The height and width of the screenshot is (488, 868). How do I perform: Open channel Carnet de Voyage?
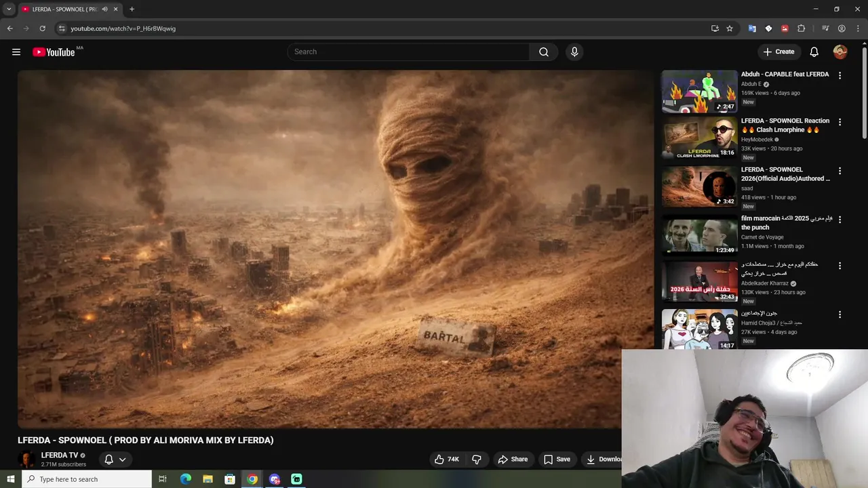click(x=762, y=237)
